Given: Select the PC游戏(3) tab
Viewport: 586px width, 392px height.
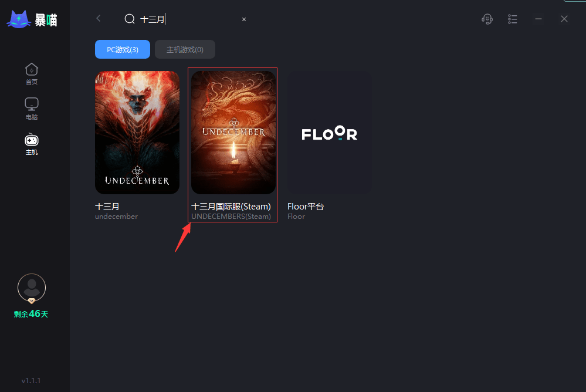Looking at the screenshot, I should (123, 50).
